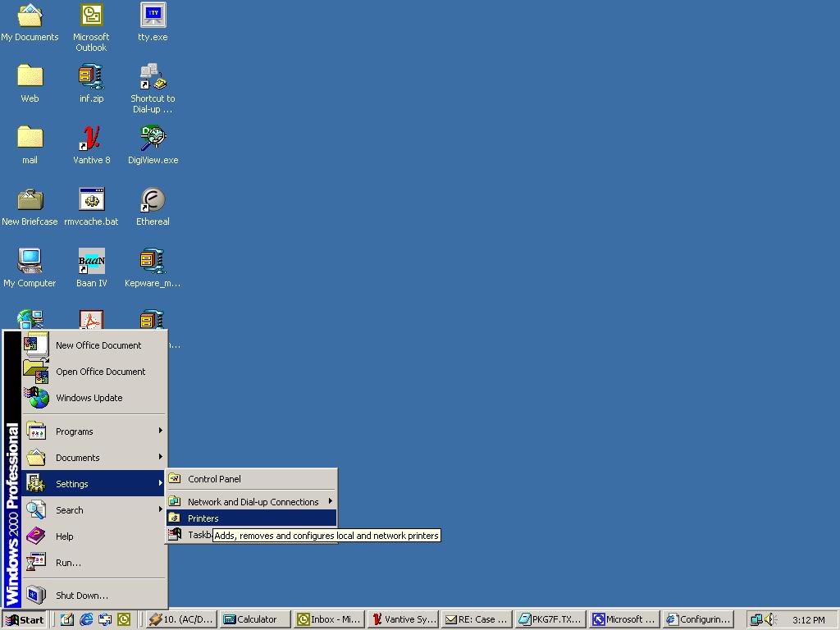This screenshot has height=630, width=840.
Task: Launch DigiView.exe from the desktop
Action: tap(153, 139)
